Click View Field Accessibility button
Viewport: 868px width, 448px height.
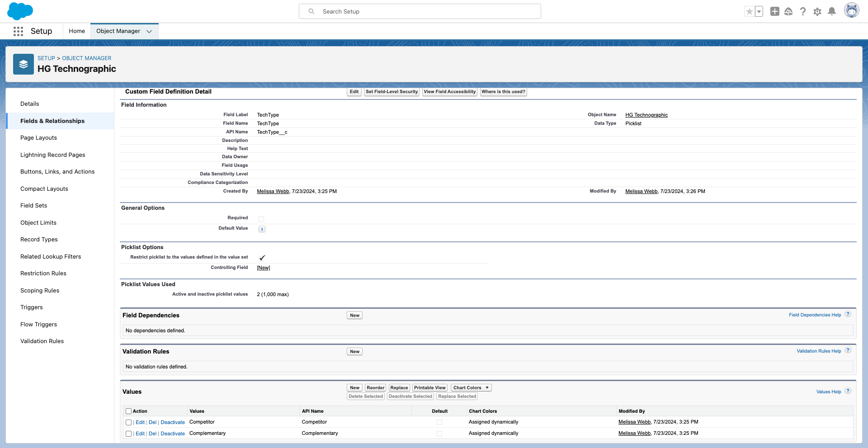click(450, 92)
